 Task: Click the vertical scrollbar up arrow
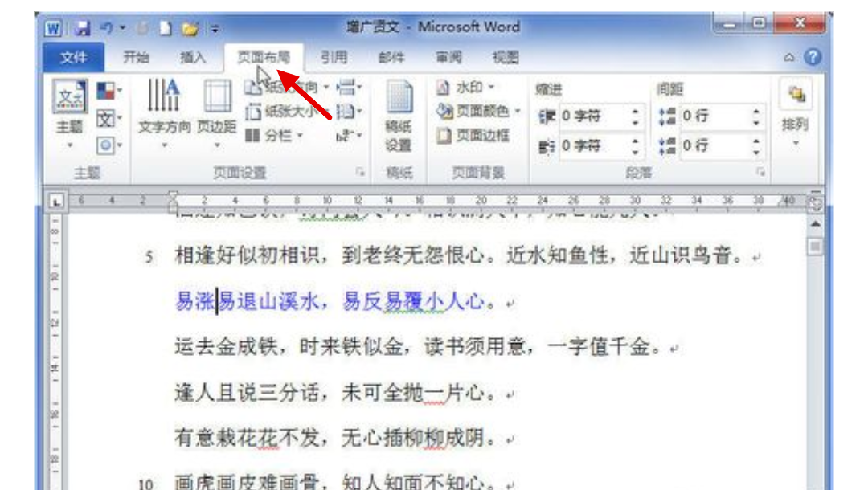[816, 225]
